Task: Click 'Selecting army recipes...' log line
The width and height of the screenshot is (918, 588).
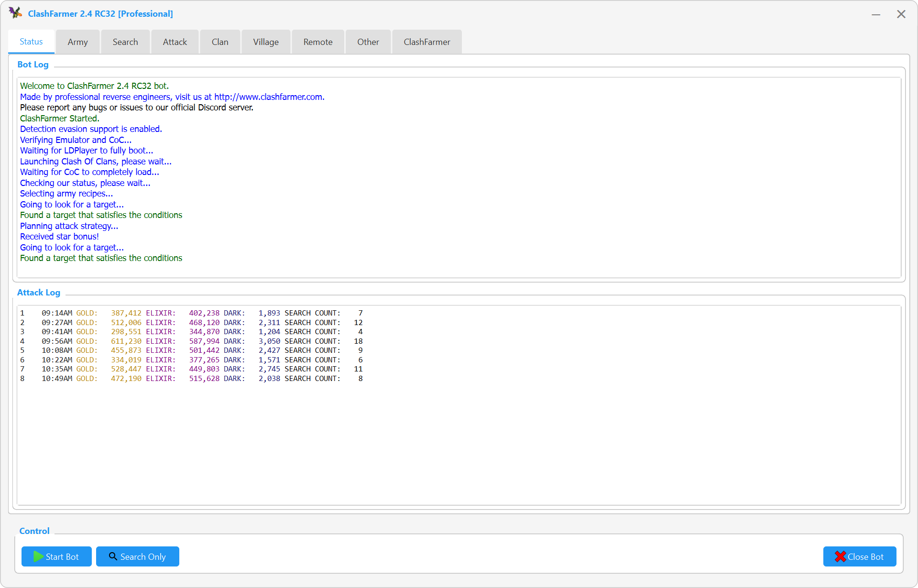Action: click(66, 194)
